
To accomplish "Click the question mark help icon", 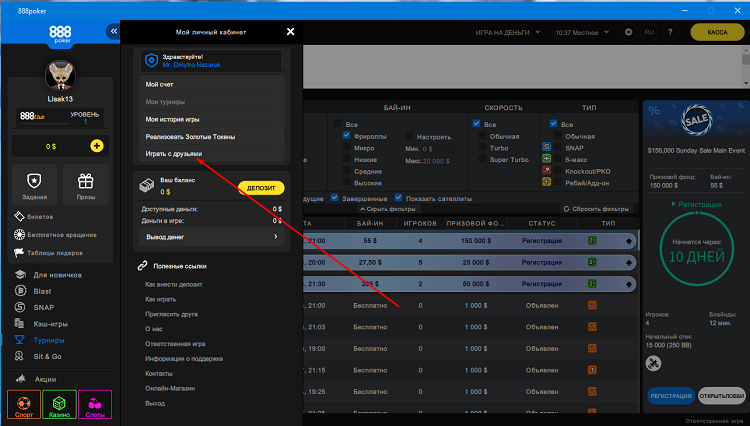I will click(x=672, y=32).
